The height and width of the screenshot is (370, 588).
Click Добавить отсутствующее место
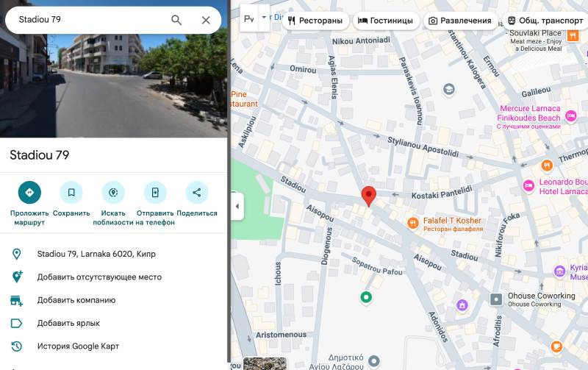(99, 277)
